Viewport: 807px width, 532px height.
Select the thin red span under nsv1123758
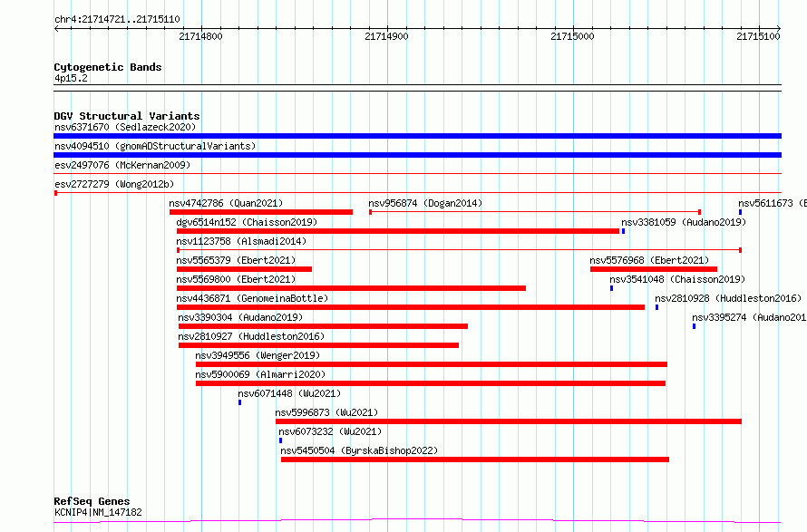click(x=459, y=250)
